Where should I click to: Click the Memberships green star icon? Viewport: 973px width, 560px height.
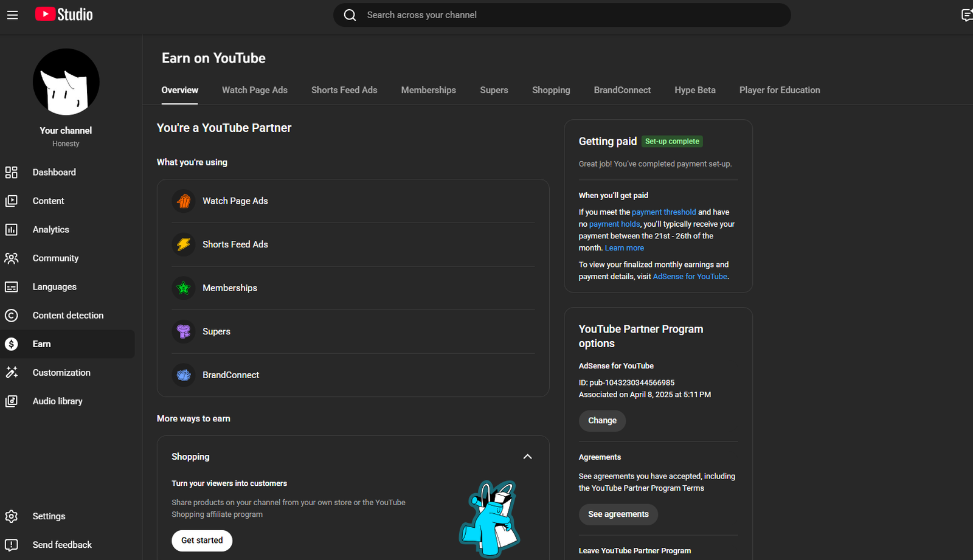pyautogui.click(x=184, y=288)
